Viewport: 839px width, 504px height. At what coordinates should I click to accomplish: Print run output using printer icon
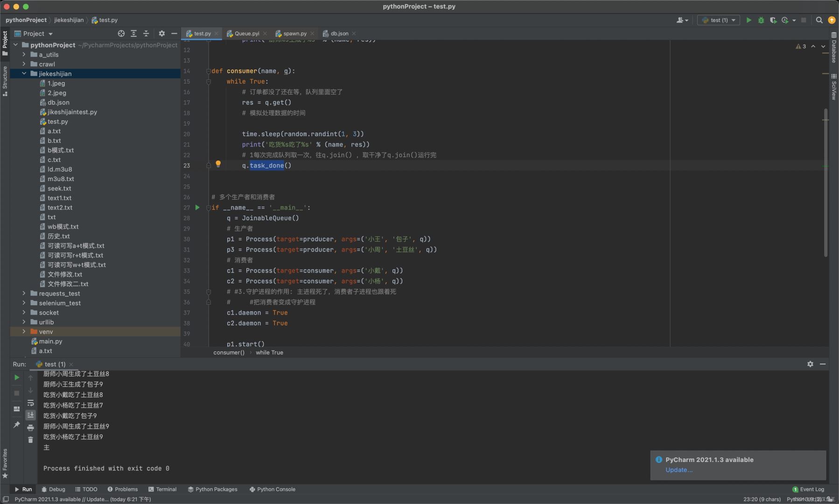click(30, 427)
